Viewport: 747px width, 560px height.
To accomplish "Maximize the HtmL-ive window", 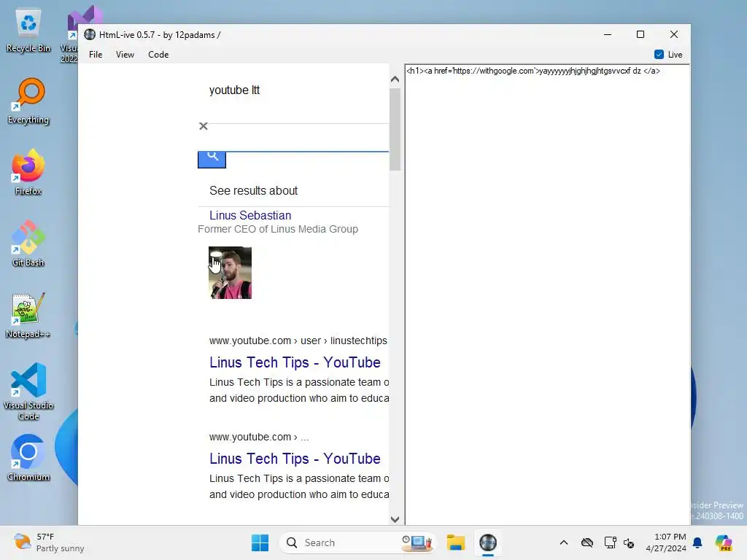I will 640,34.
